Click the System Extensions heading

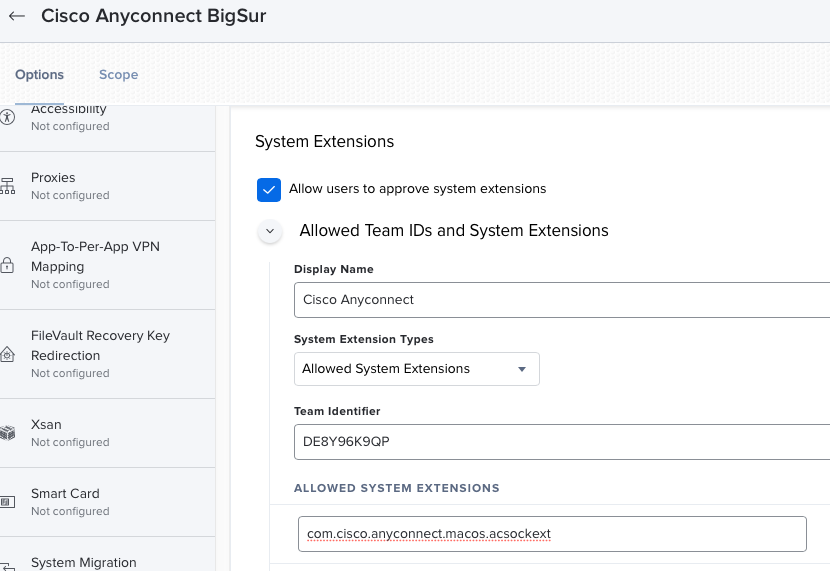point(324,141)
